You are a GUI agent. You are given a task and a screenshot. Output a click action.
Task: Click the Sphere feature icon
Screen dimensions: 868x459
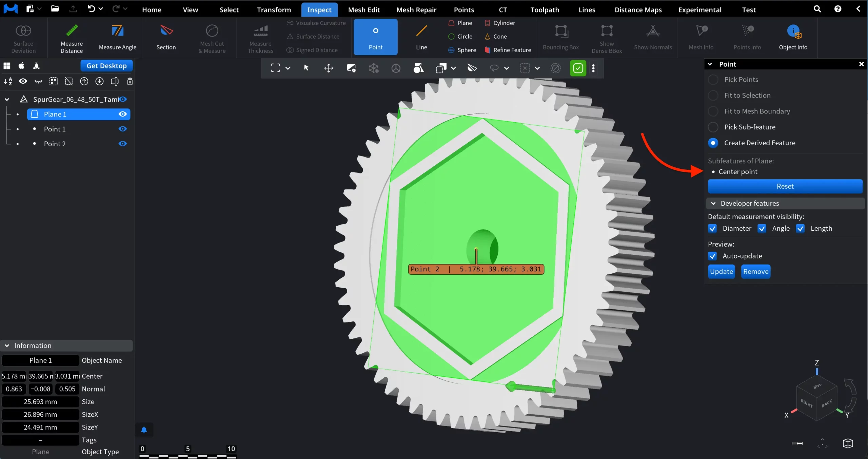[x=451, y=50]
